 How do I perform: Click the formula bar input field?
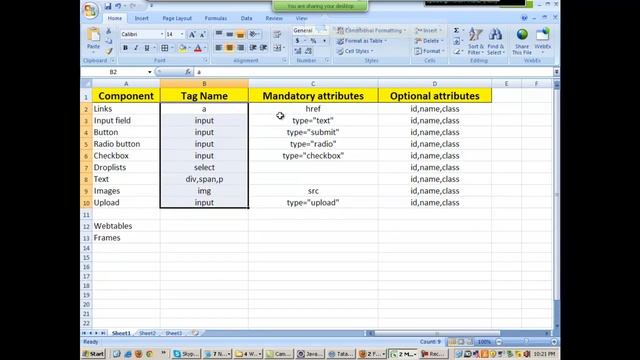373,72
